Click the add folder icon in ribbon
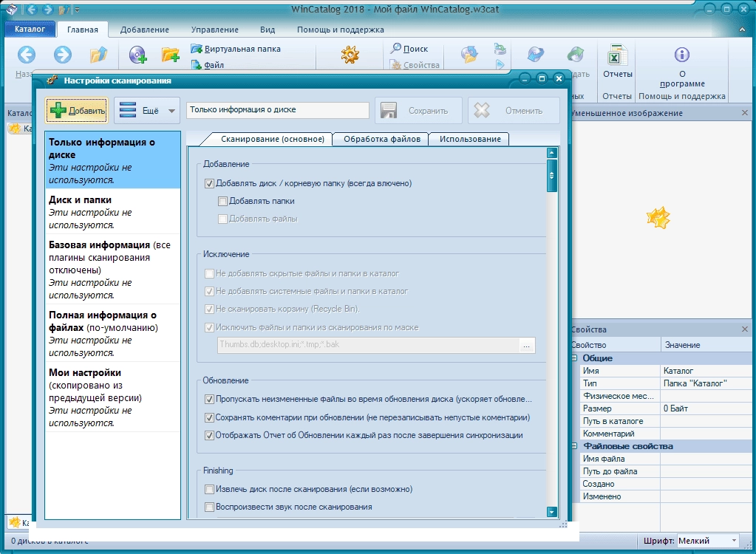Screen dimensions: 756x554 tap(170, 55)
